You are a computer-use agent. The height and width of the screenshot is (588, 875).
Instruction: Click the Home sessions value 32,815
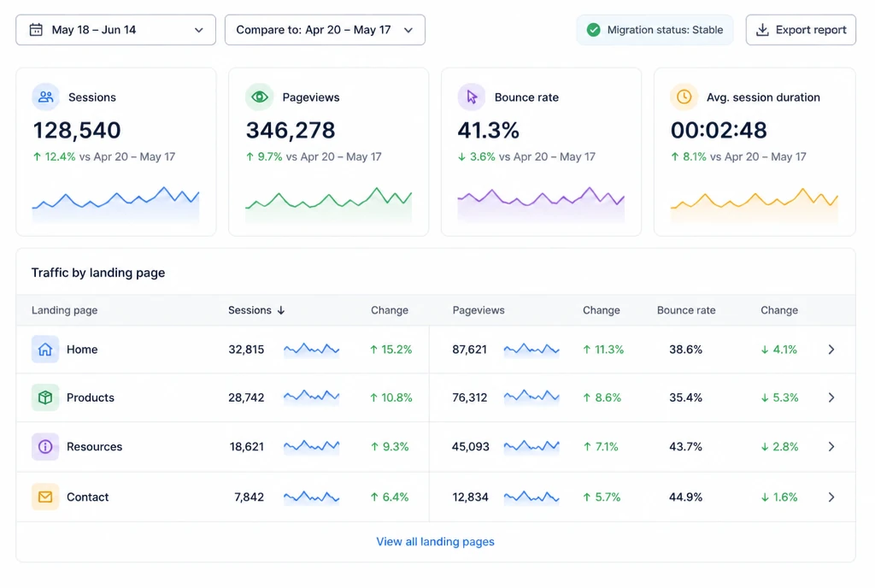246,350
